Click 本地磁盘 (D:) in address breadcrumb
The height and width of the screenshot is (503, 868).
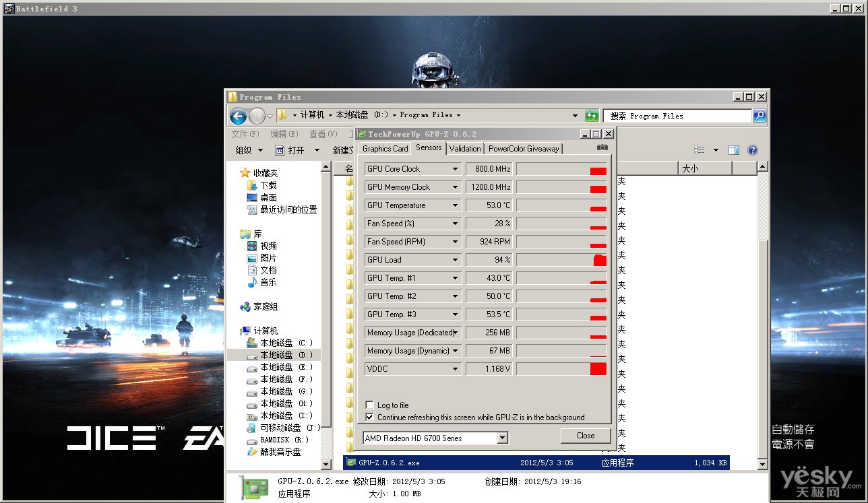(362, 115)
